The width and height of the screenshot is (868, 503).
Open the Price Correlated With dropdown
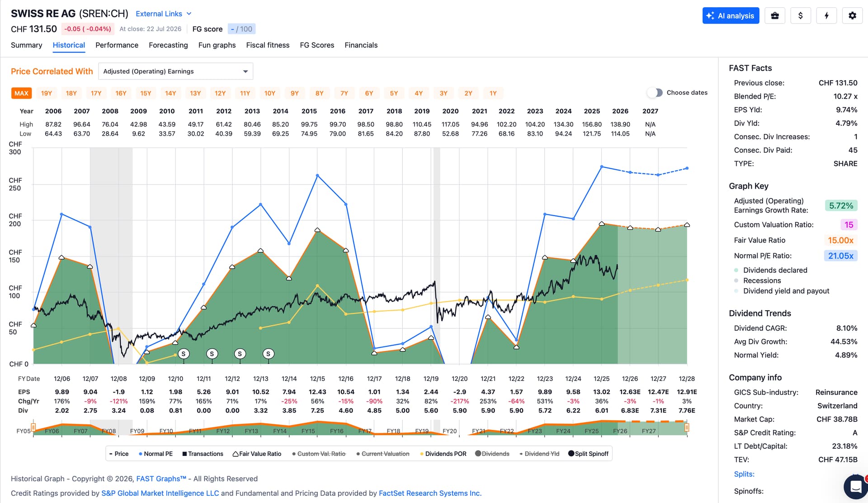[x=175, y=71]
